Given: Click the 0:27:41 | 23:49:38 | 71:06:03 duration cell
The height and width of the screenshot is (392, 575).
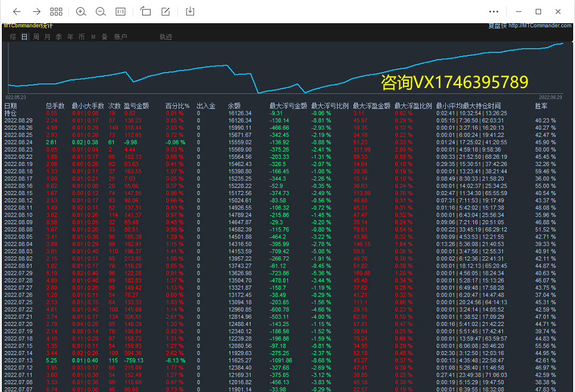Looking at the screenshot, I should tap(471, 375).
